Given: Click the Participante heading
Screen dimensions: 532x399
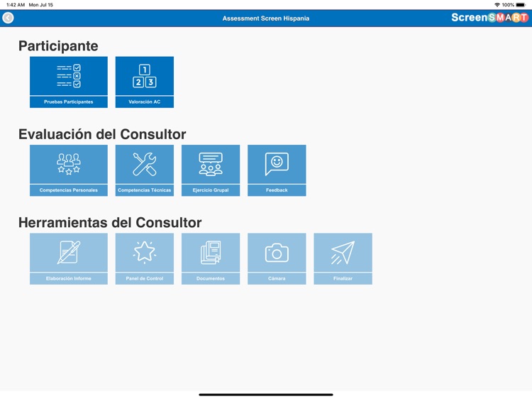Looking at the screenshot, I should click(58, 46).
